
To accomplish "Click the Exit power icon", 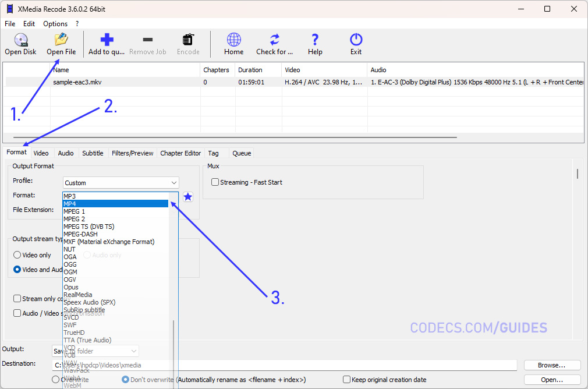I will 356,40.
